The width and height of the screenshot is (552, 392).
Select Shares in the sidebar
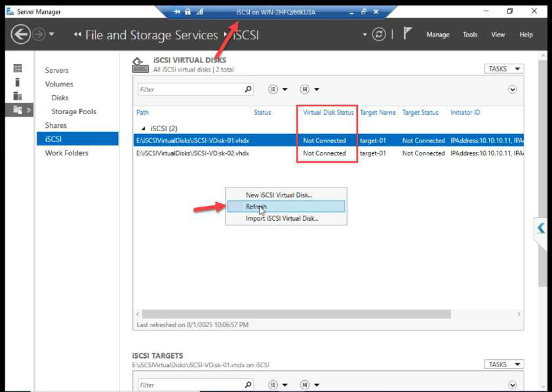pyautogui.click(x=56, y=125)
